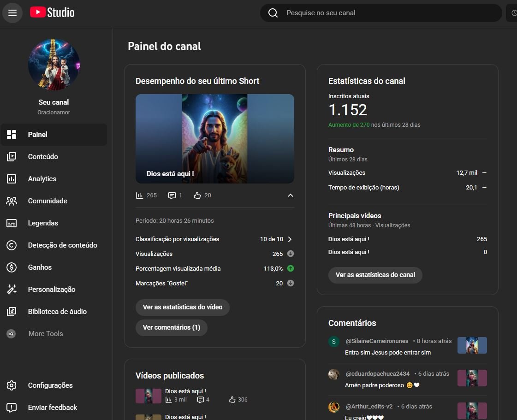The image size is (517, 420).
Task: Click the Detecção de conteúdo copyright icon
Action: click(12, 245)
